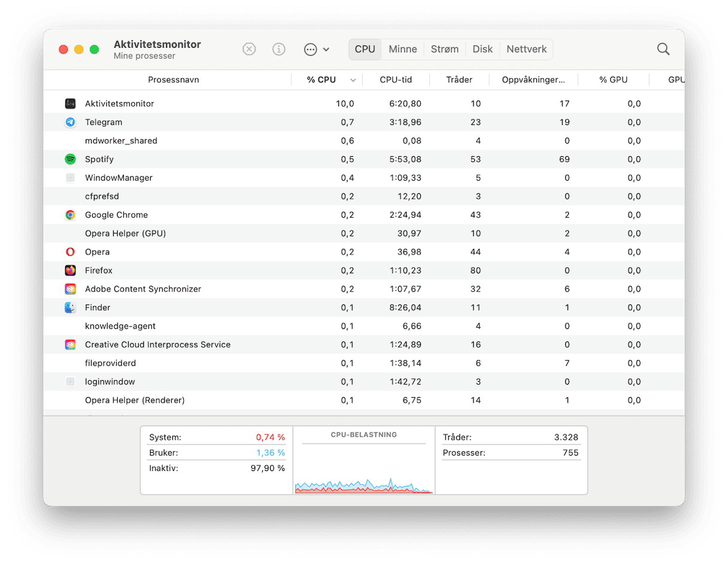The width and height of the screenshot is (728, 563).
Task: Switch to the Disk tab
Action: coord(483,49)
